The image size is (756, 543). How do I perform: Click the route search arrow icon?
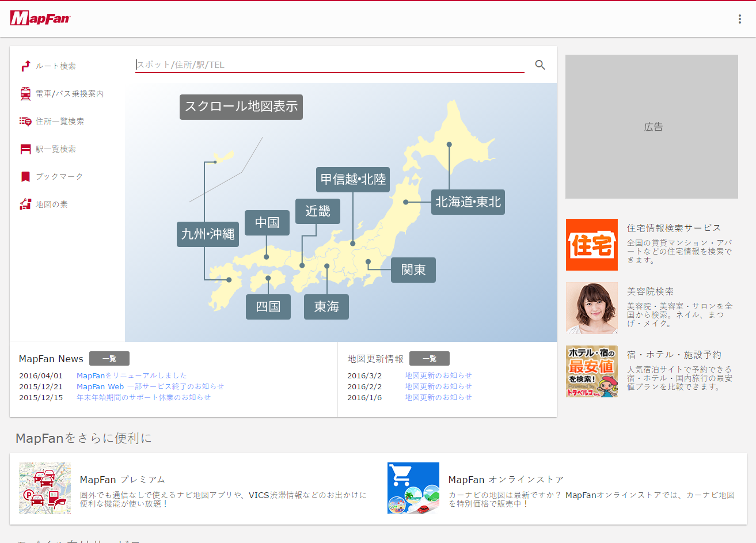(25, 66)
